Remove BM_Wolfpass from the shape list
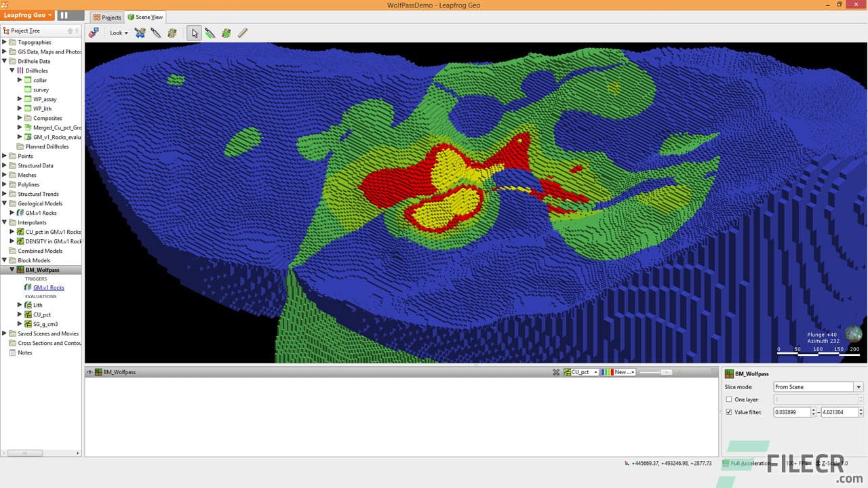 click(556, 371)
